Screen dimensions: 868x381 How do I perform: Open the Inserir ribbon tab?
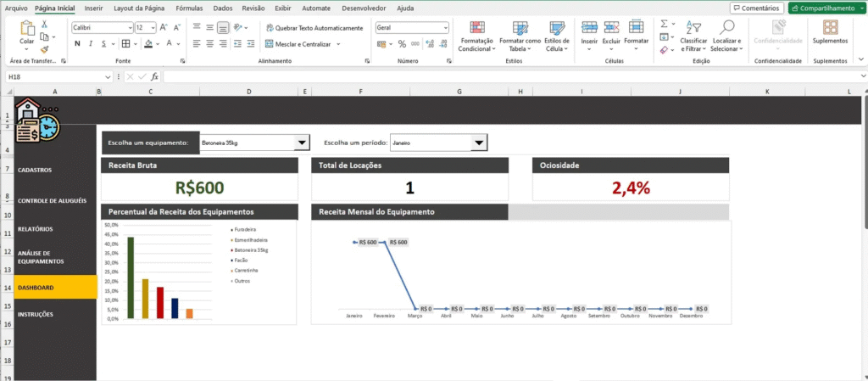coord(93,8)
